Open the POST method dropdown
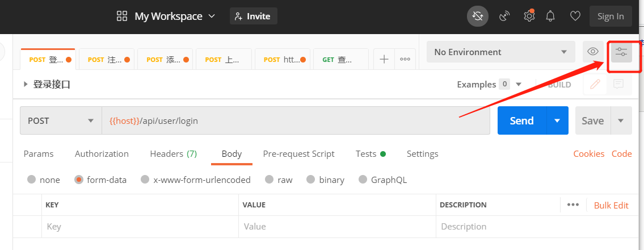Viewport: 644px width, 250px height. [61, 120]
